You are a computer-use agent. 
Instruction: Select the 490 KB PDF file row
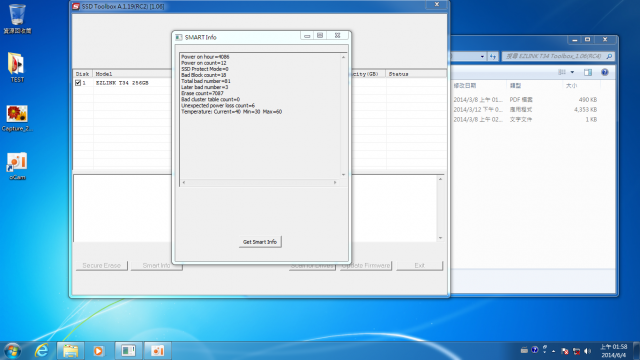coord(526,100)
